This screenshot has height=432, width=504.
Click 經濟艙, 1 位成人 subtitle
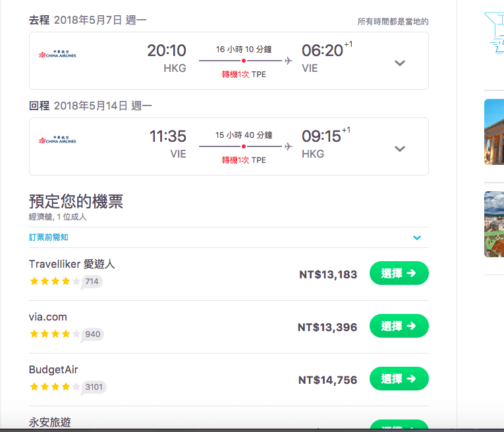coord(57,217)
